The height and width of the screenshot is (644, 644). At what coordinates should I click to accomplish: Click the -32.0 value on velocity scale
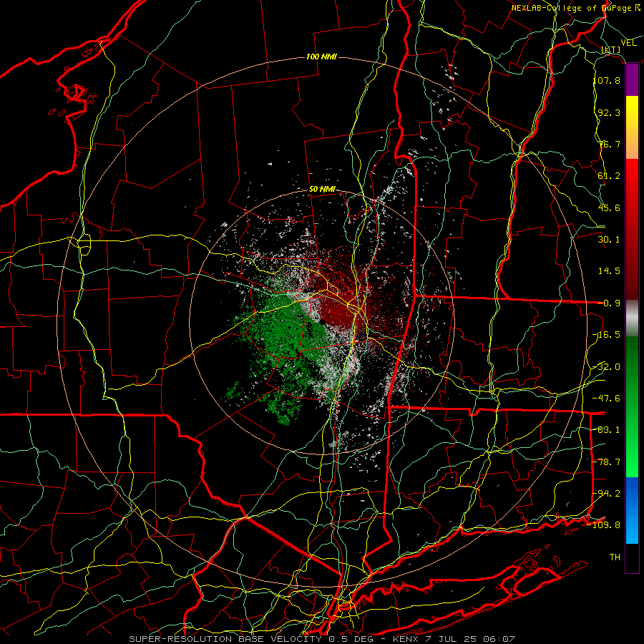click(607, 367)
